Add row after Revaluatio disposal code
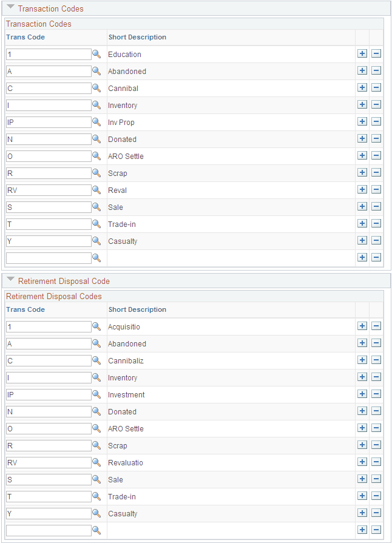 (x=362, y=462)
